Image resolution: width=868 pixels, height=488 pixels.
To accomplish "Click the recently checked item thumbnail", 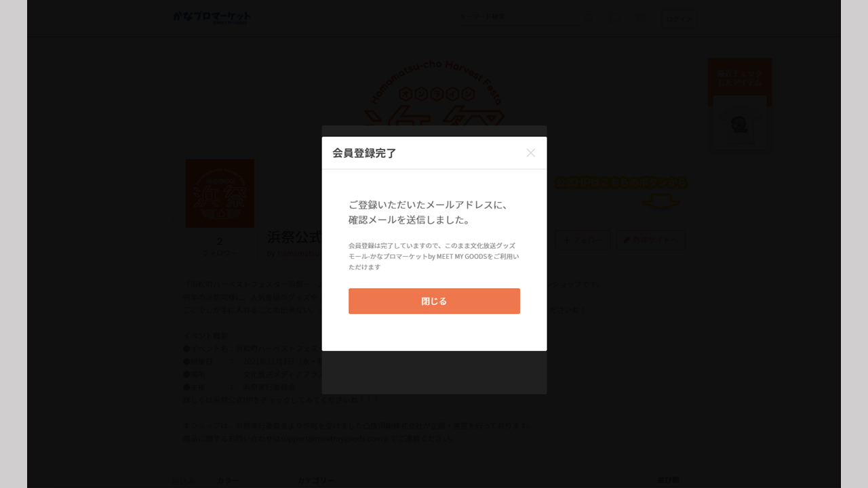I will [739, 124].
